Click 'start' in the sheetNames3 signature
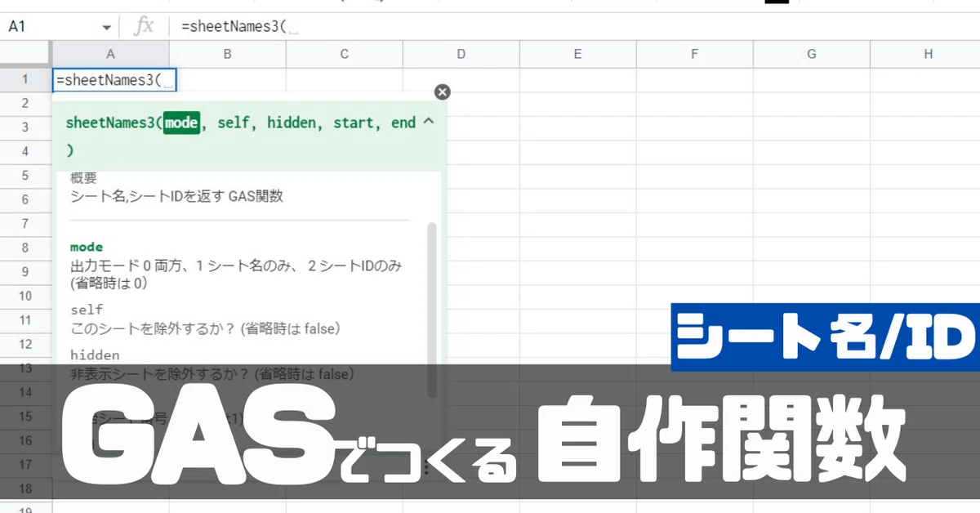980x513 pixels. coord(354,123)
